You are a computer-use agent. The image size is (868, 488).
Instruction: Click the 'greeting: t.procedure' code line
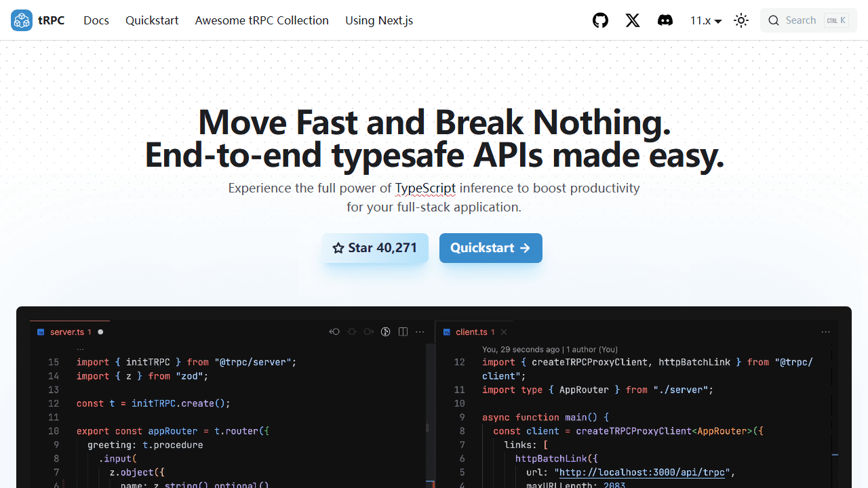pos(145,445)
